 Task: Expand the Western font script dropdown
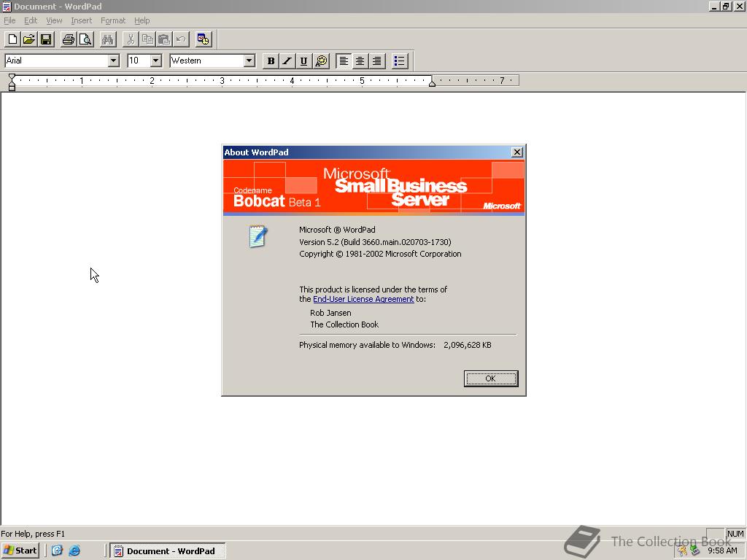tap(249, 61)
